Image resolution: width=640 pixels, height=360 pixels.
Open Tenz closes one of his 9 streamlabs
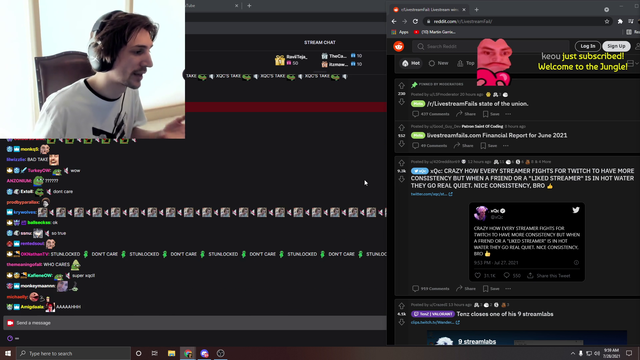click(x=505, y=314)
